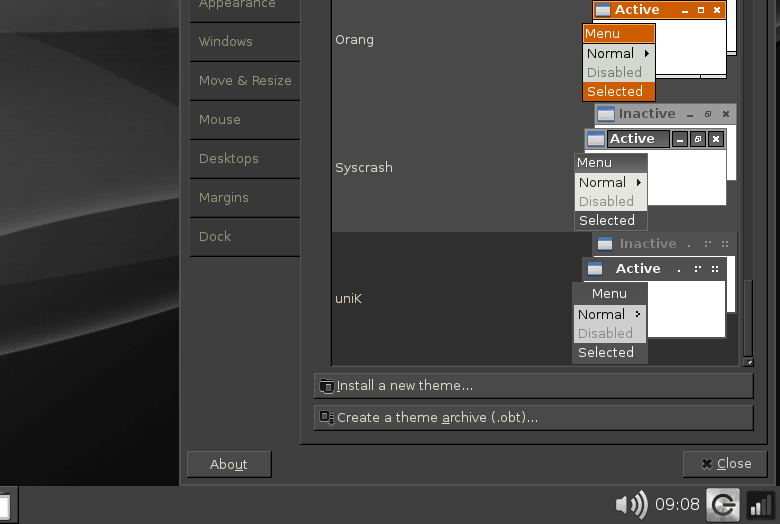Click Normal item in Syscrash preview menu
Screen dimensions: 780x524
click(x=611, y=183)
